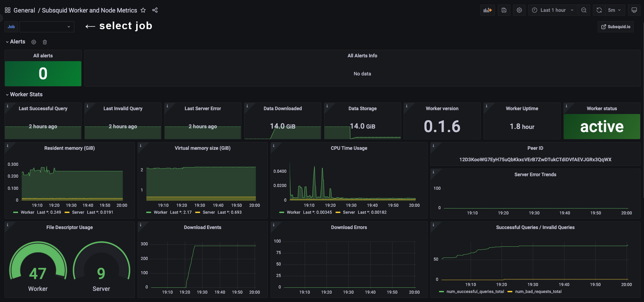
Task: Open the Last 1 hour time picker
Action: pyautogui.click(x=553, y=10)
